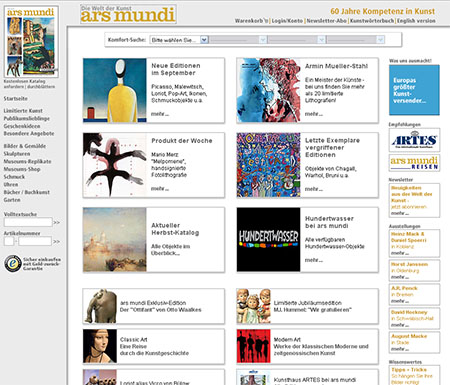
Task: Click mehr under Produkt der Woche
Action: pos(160,189)
